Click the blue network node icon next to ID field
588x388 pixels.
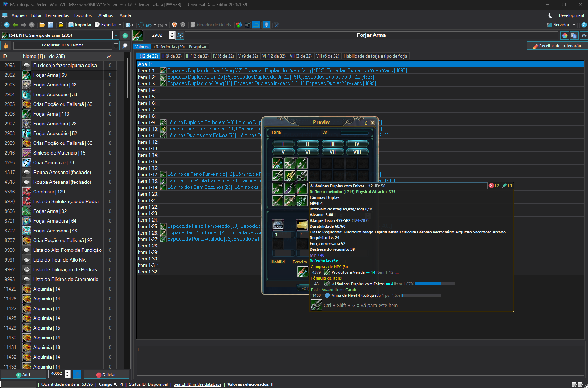pyautogui.click(x=180, y=35)
